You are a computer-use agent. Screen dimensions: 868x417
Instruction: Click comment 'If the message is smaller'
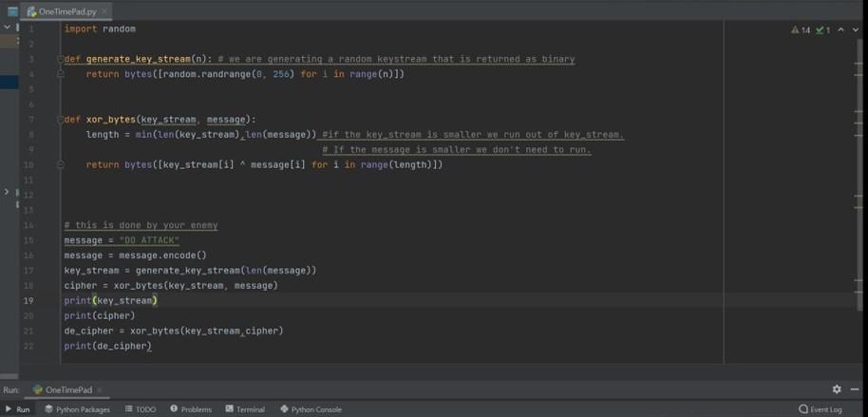pos(457,149)
